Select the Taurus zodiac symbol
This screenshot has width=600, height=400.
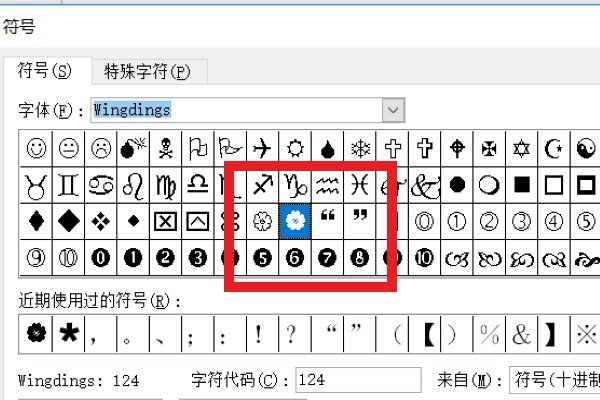(36, 185)
